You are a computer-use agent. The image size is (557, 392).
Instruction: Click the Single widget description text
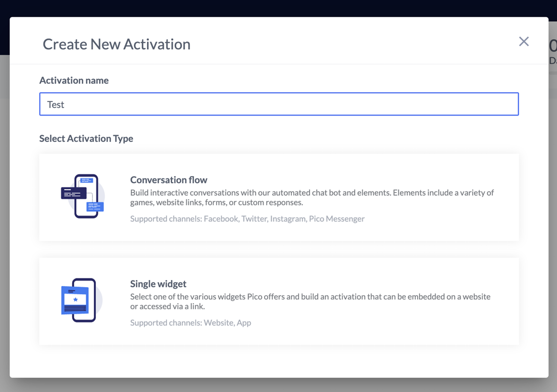310,302
